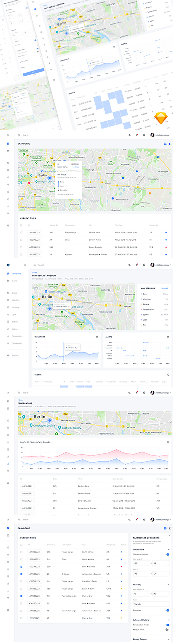Open notifications bell in map Dashboard top bar
This screenshot has width=173, height=644.
(137, 135)
